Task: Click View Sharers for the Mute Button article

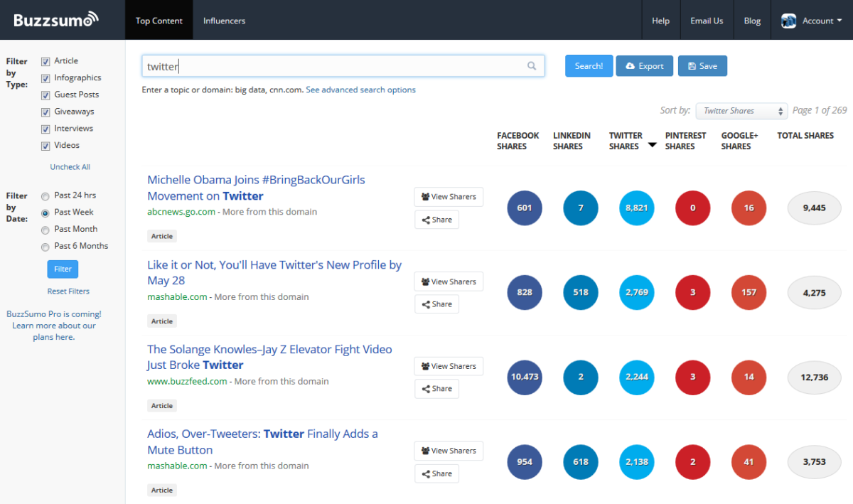Action: (x=449, y=451)
